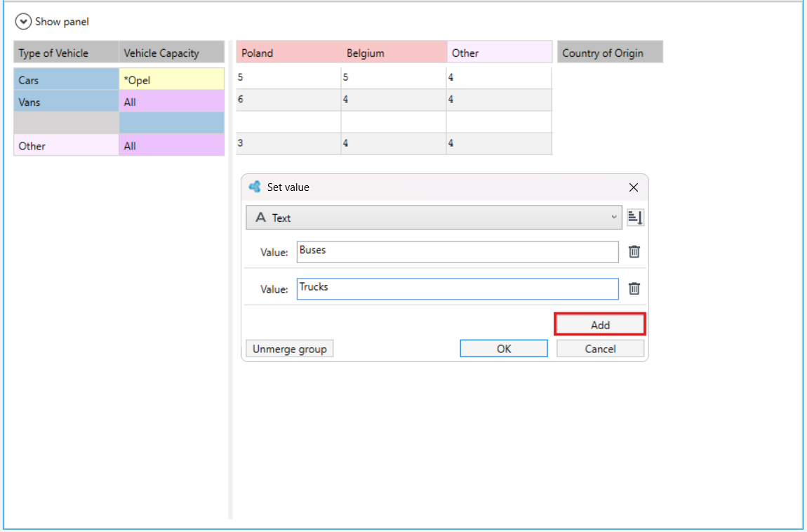807x532 pixels.
Task: Select the All cell in Other row
Action: coord(172,145)
